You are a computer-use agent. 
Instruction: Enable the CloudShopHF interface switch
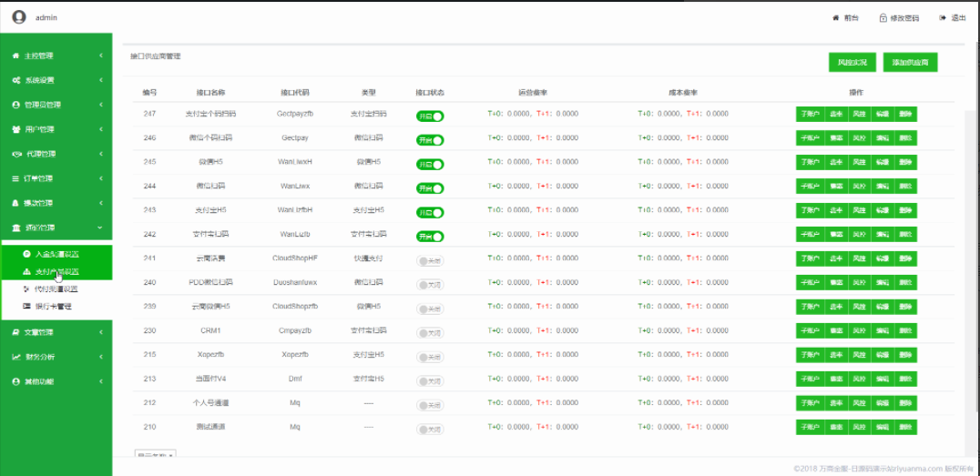pyautogui.click(x=430, y=260)
